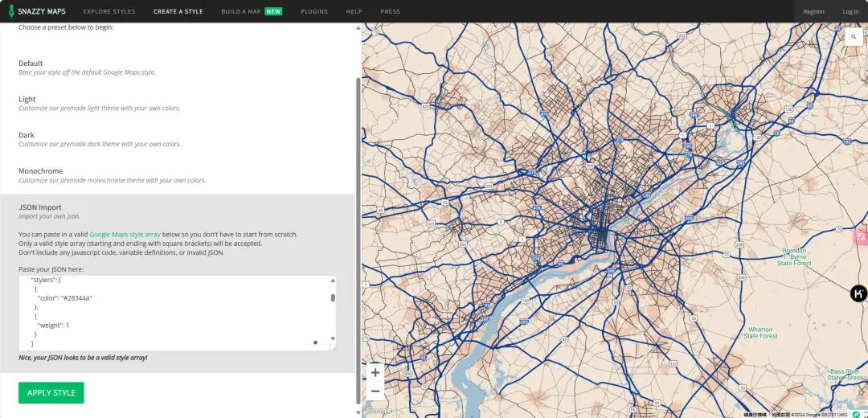Zoom in with the plus button
Image resolution: width=868 pixels, height=418 pixels.
pos(375,373)
